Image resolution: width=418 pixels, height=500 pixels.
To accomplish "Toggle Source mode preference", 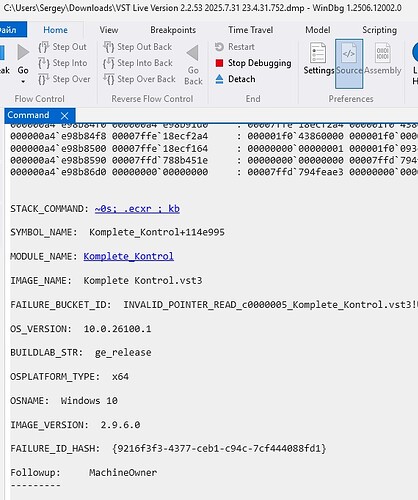I will tap(349, 64).
